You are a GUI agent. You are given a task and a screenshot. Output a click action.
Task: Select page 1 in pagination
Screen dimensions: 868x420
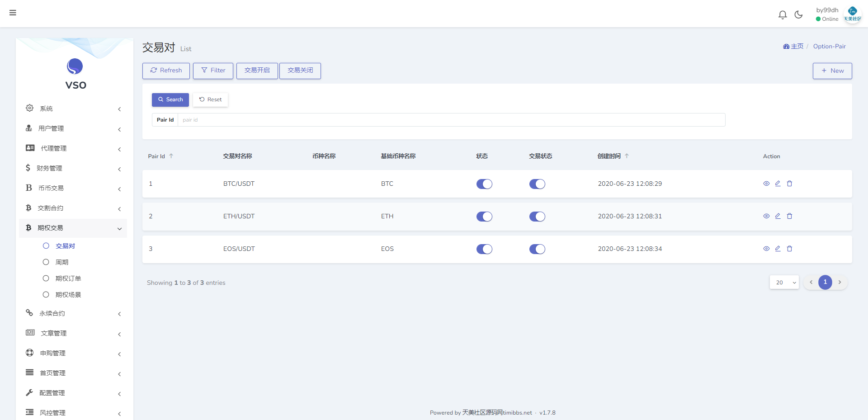coord(825,282)
